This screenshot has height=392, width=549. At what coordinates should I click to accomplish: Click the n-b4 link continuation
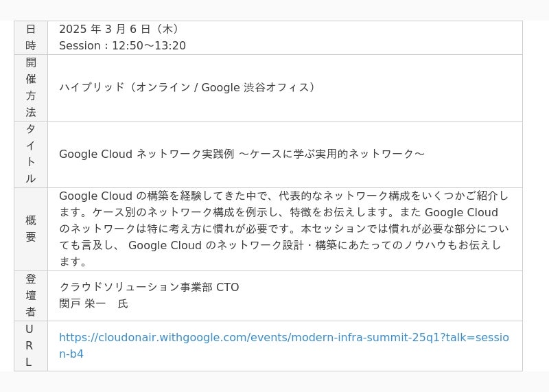coord(71,354)
